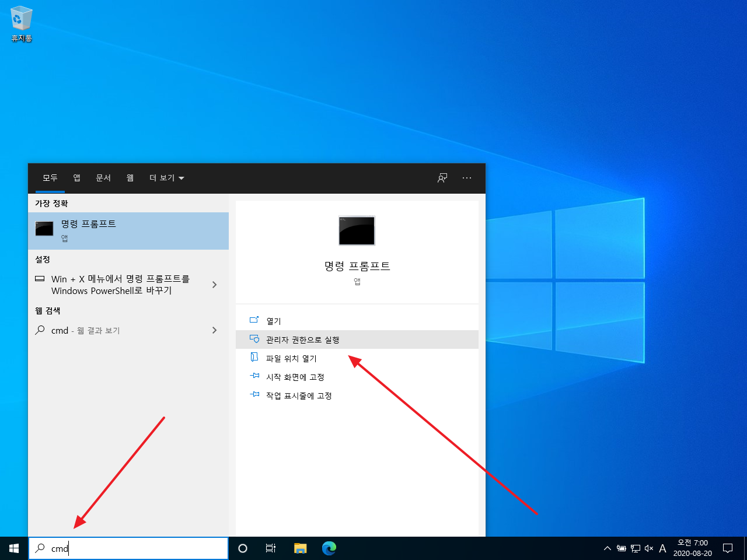Show hidden system tray icons
Screen dimensions: 747x560
tap(608, 548)
